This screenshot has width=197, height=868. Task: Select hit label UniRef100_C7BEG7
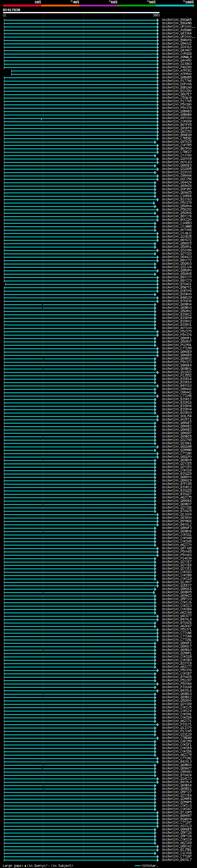click(177, 152)
